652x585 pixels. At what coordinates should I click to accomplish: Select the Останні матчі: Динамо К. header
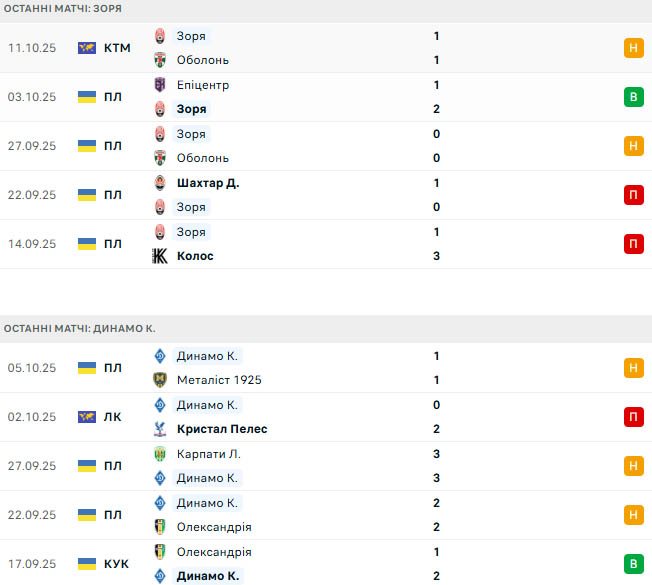click(80, 328)
